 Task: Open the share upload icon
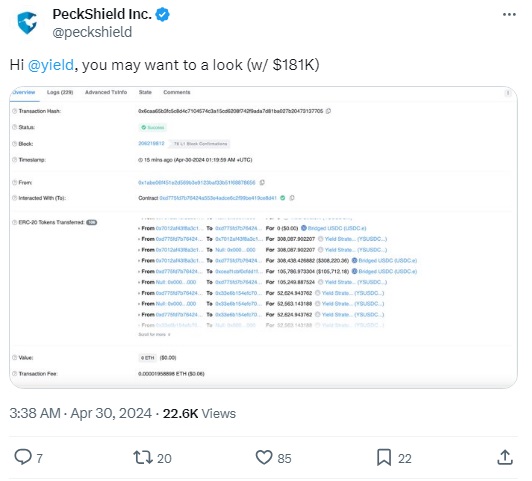[x=505, y=457]
